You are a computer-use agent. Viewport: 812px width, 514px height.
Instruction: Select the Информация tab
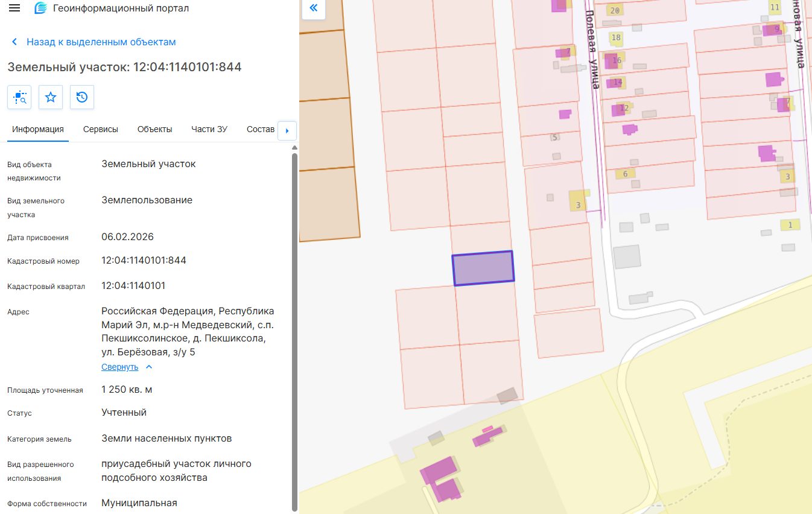[38, 129]
